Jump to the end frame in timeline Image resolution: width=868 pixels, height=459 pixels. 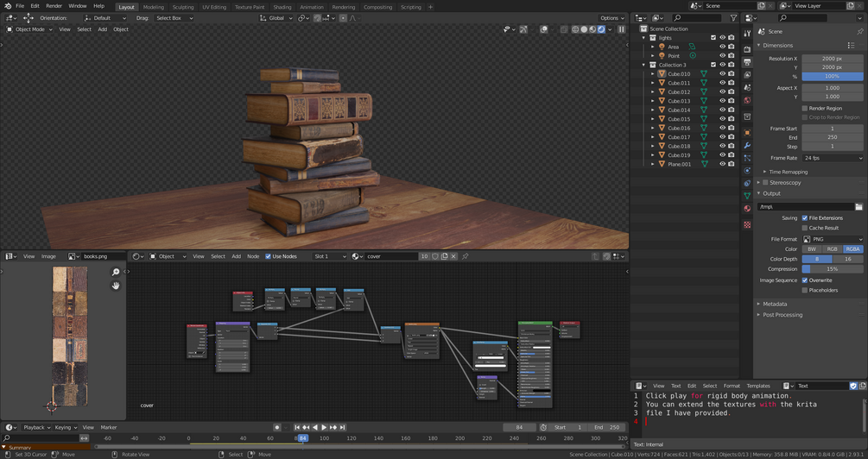coord(343,427)
